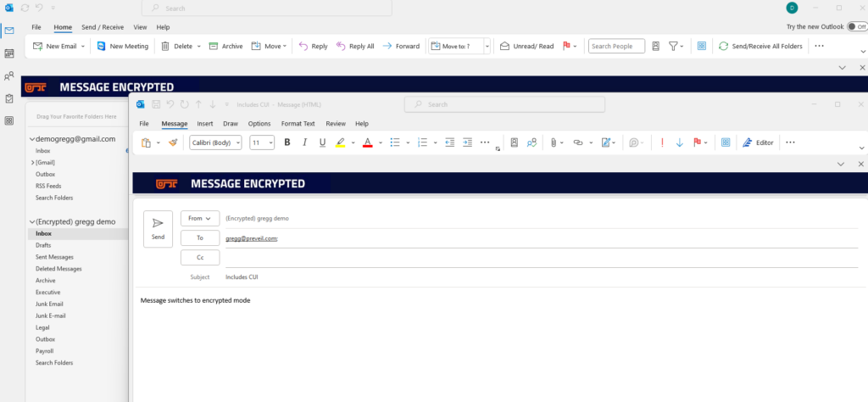Image resolution: width=868 pixels, height=402 pixels.
Task: Click the Subject field with Includes CUI
Action: [x=542, y=276]
